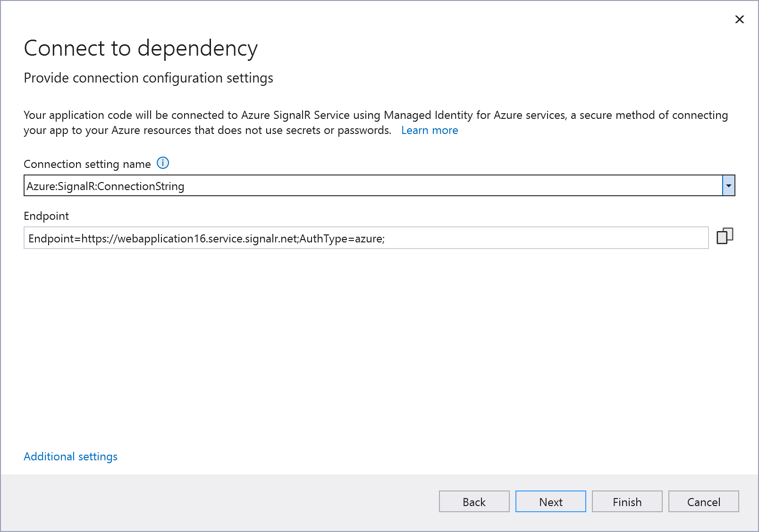
Task: Click the Finish button
Action: [x=627, y=501]
